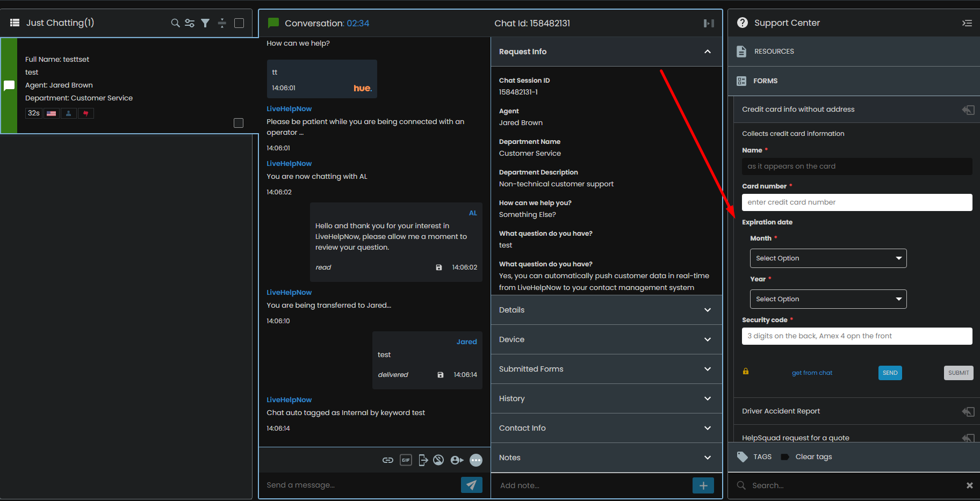The image size is (980, 501).
Task: Open the RESOURCES section
Action: pos(853,51)
